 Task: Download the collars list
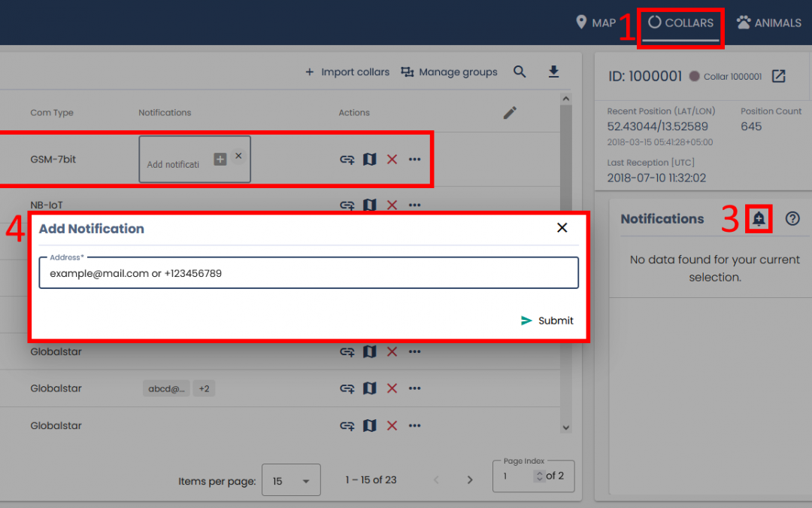coord(553,71)
